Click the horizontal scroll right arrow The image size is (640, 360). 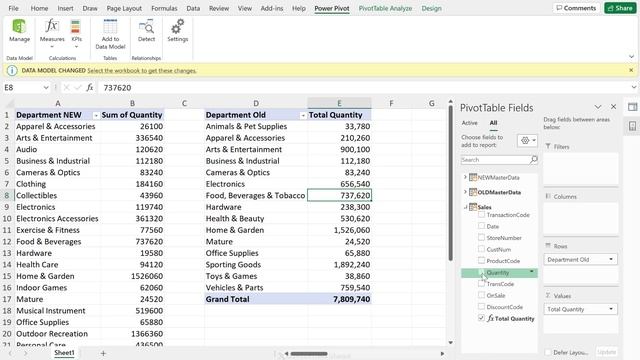pyautogui.click(x=442, y=353)
